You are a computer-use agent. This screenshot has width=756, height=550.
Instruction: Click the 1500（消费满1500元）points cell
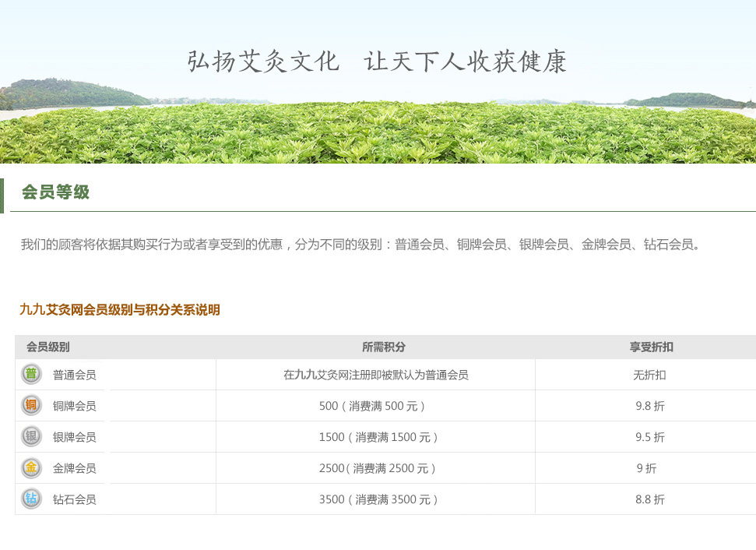[378, 437]
